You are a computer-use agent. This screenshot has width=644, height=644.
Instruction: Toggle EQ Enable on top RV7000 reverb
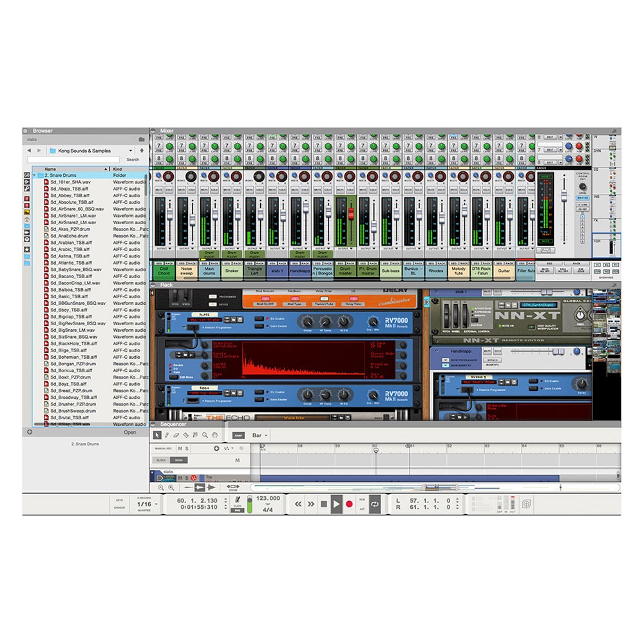[x=260, y=319]
